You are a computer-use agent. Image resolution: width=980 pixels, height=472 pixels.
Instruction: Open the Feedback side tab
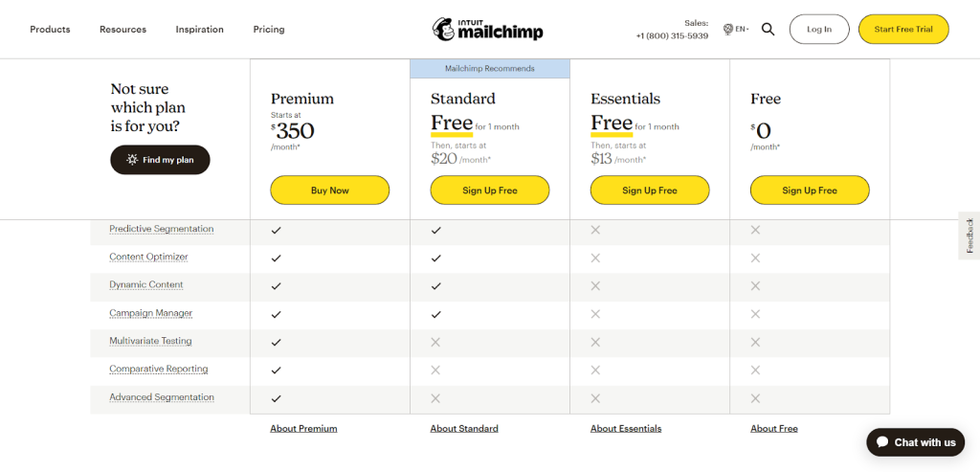(x=969, y=236)
